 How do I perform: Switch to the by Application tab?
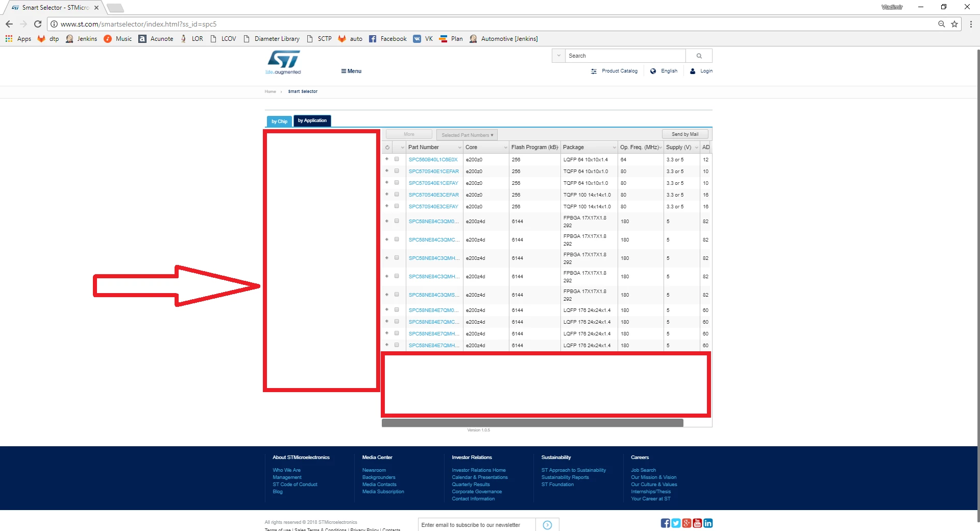[x=312, y=120]
